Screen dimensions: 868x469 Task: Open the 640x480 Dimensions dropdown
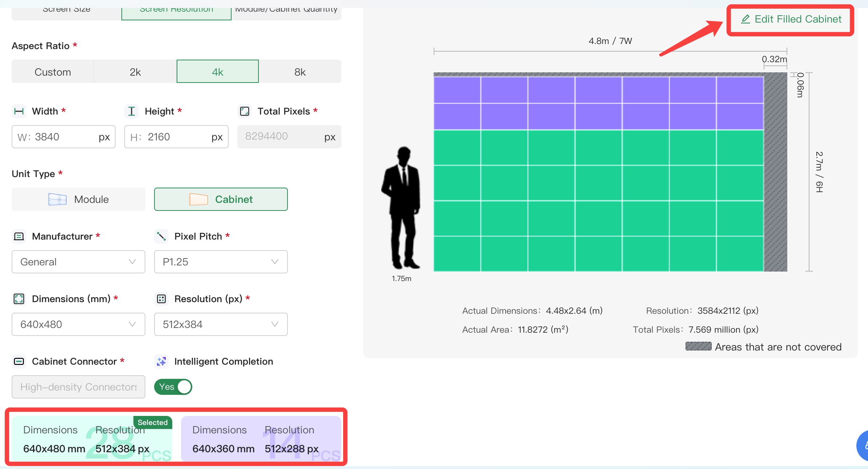pos(79,324)
